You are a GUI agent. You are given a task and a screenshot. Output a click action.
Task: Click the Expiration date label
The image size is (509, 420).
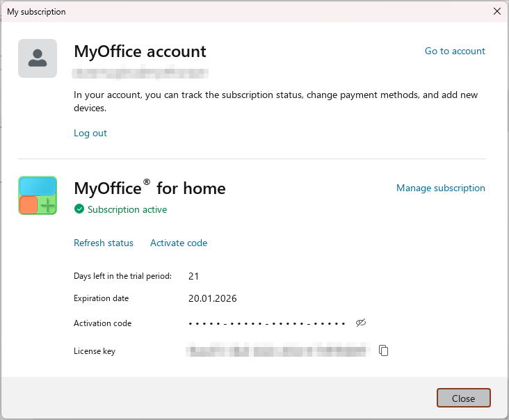(x=102, y=298)
